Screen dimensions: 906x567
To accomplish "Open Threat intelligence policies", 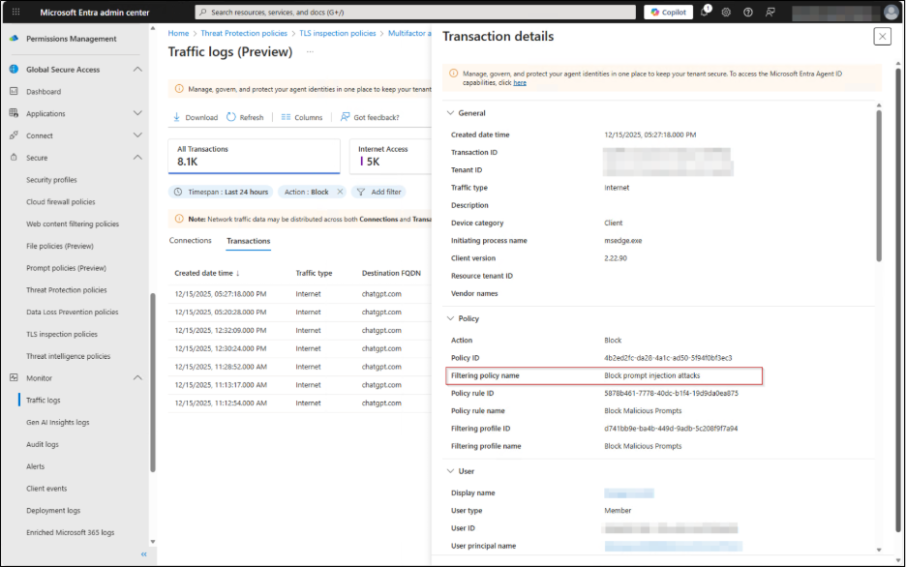I will [68, 356].
